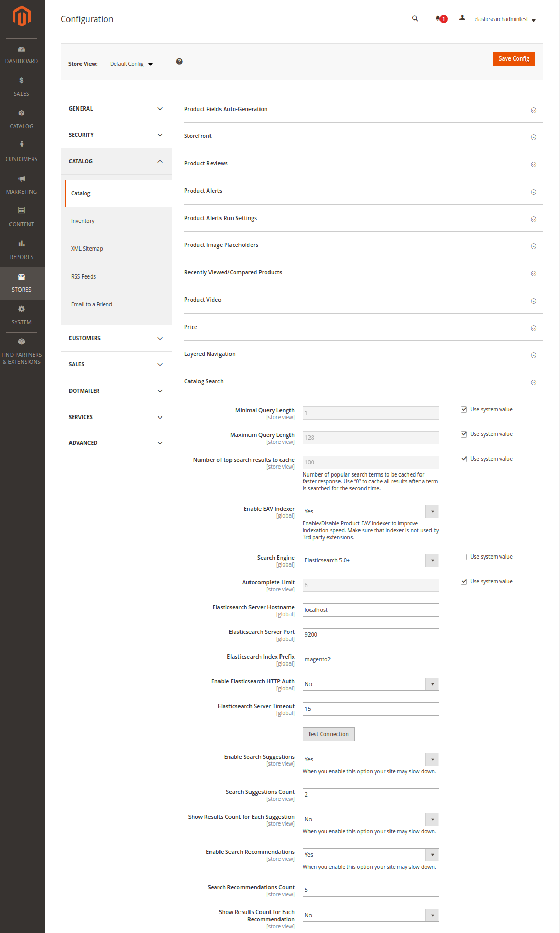Screen dimensions: 560x933
Task: Expand the DOTMAILER configuration tab
Action: pos(116,391)
